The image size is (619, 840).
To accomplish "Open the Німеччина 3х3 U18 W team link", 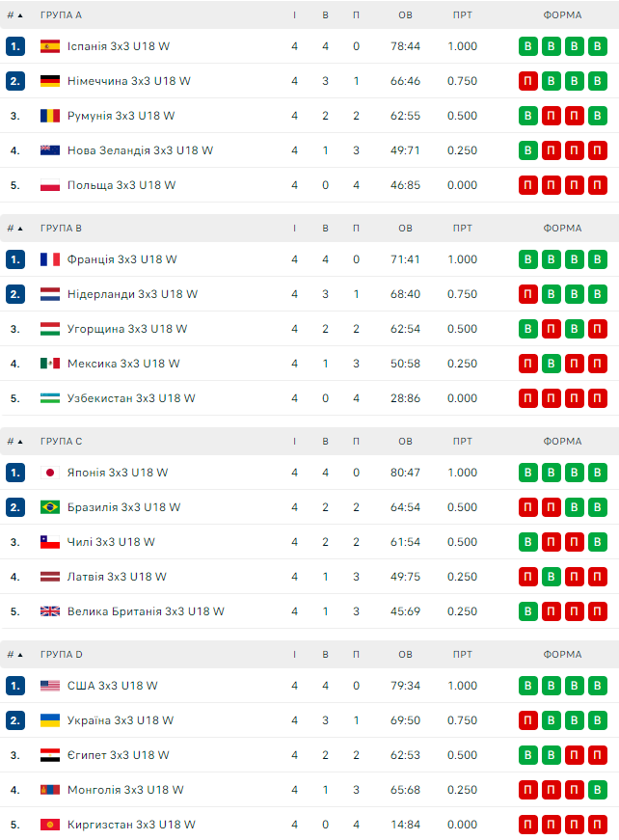I will [x=129, y=81].
